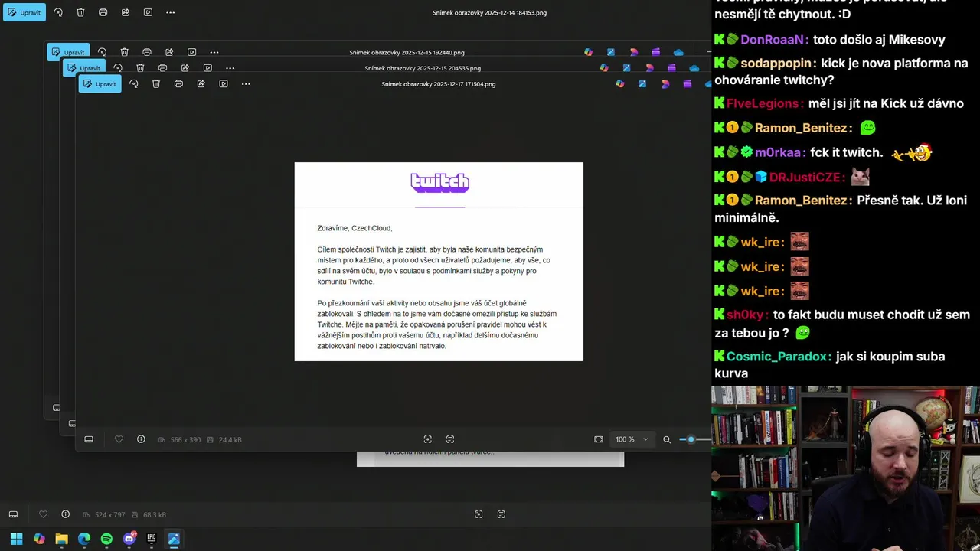Image resolution: width=980 pixels, height=551 pixels.
Task: Open the Windows Start menu
Action: click(x=16, y=539)
